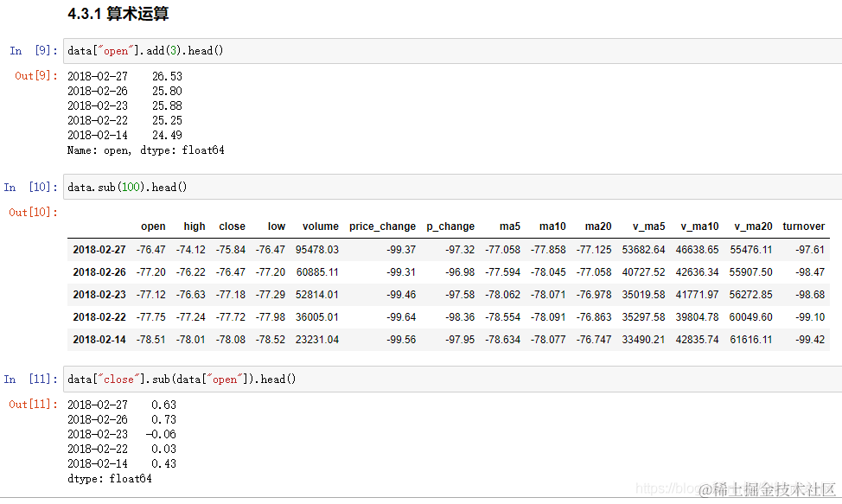
Task: Click ma5 value -78.062
Action: 502,295
